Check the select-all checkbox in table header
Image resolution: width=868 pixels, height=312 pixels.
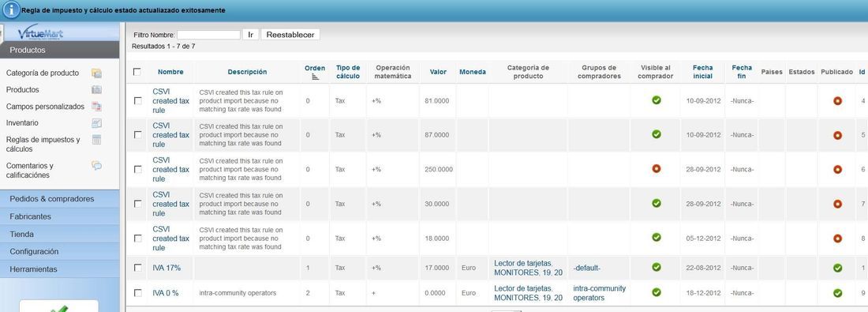(x=137, y=72)
